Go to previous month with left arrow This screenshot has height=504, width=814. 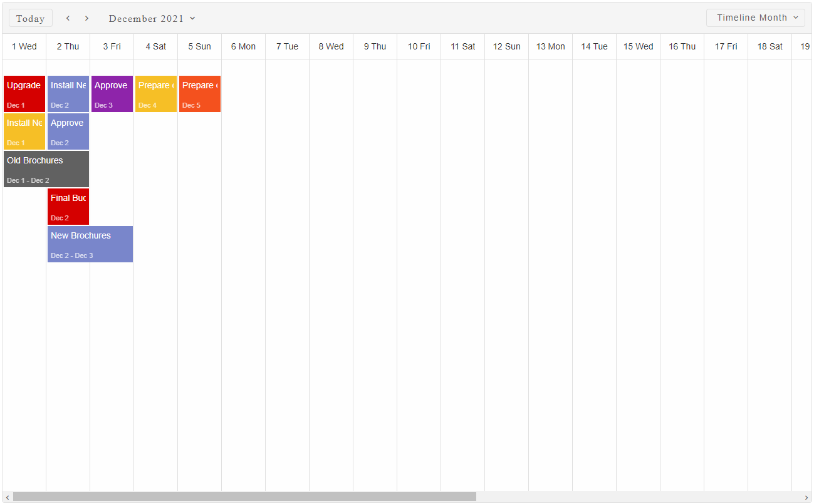(68, 18)
